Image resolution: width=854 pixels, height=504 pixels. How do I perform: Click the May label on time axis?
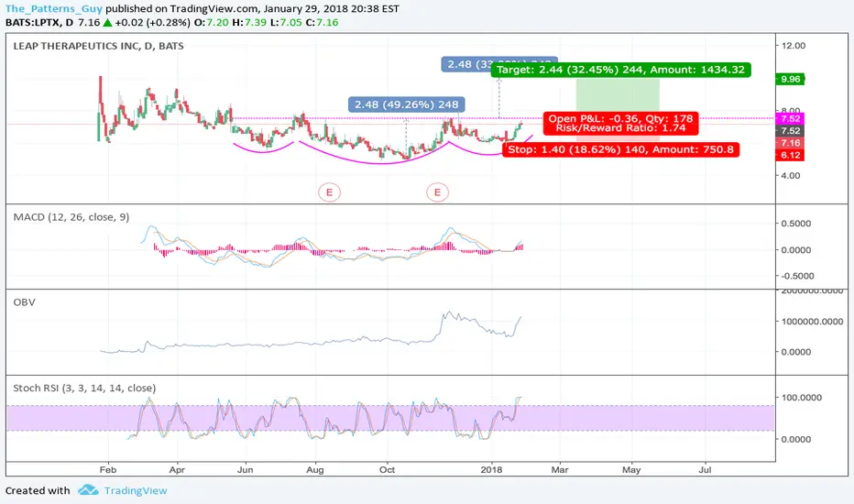click(631, 470)
